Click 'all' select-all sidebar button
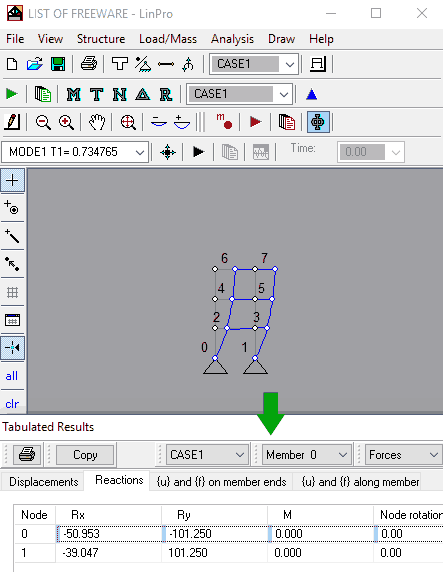This screenshot has height=572, width=443. point(12,376)
